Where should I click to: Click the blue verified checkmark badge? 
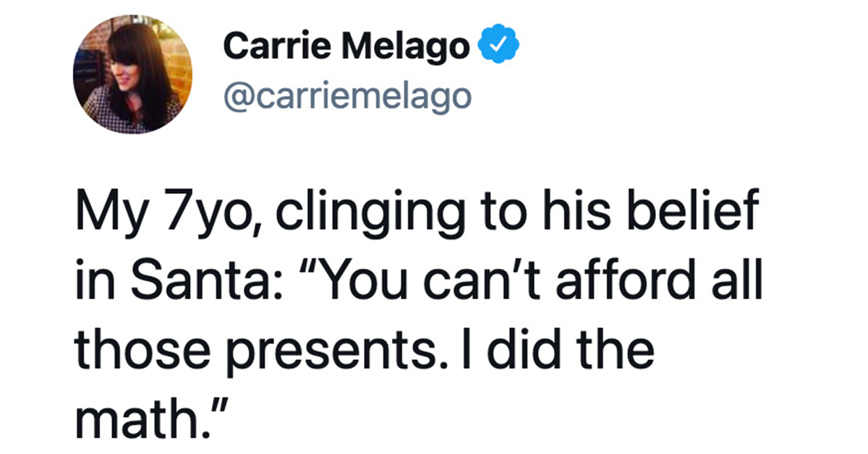pyautogui.click(x=501, y=48)
